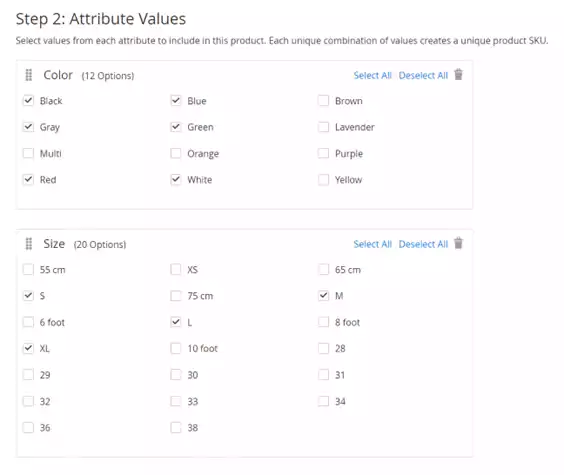This screenshot has height=475, width=564.
Task: Click the Color attribute drag handle icon
Action: point(29,75)
